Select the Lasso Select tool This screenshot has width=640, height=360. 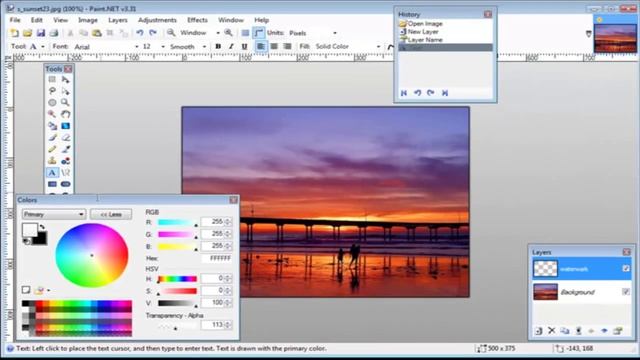52,91
